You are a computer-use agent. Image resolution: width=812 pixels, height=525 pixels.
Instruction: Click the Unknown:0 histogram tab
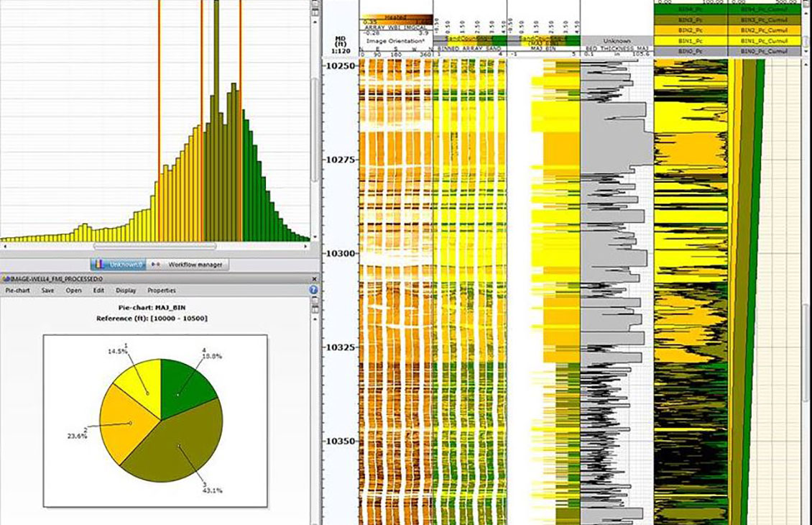pyautogui.click(x=121, y=265)
